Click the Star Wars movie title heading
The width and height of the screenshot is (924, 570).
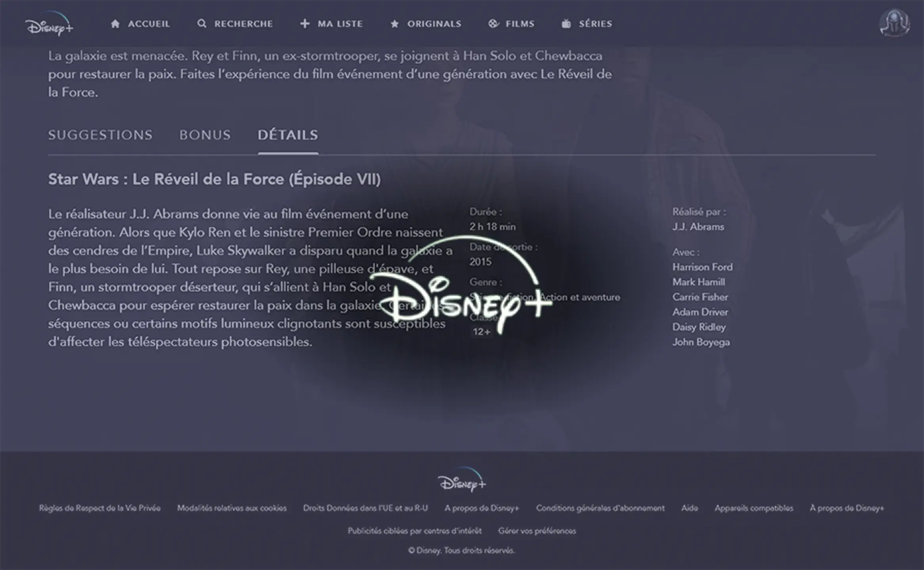[214, 179]
